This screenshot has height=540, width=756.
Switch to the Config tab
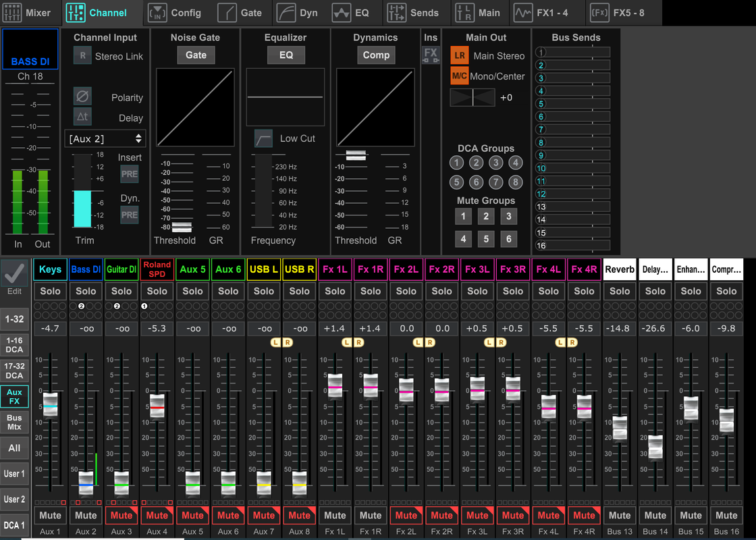pos(175,13)
